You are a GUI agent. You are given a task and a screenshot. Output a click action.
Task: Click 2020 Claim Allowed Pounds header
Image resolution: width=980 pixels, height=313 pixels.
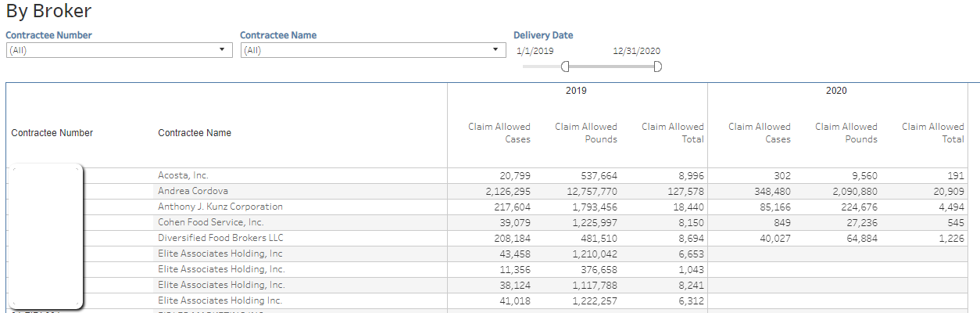[846, 133]
